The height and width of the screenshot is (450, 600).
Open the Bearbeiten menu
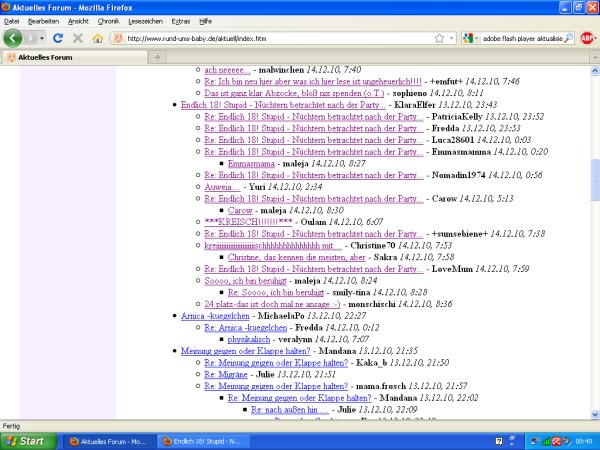(x=44, y=21)
